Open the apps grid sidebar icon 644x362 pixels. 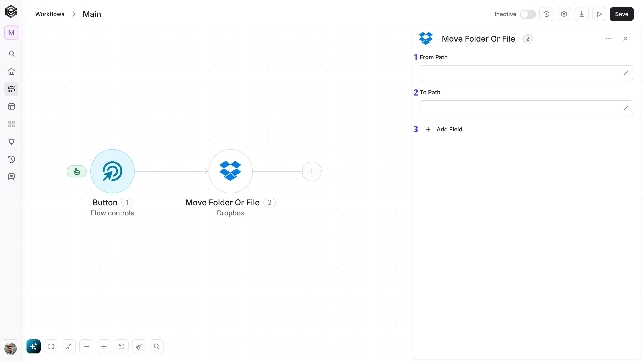pyautogui.click(x=12, y=124)
